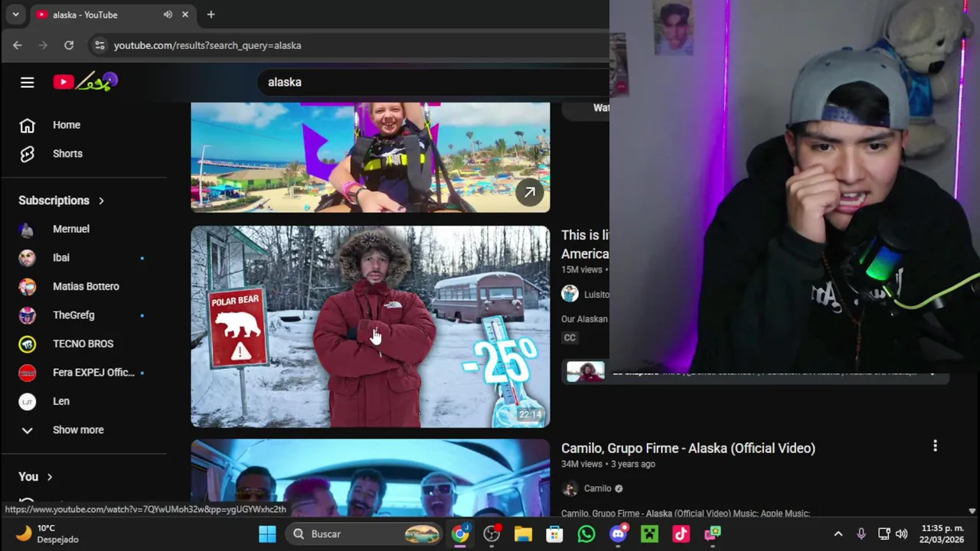Open Google Chrome from taskbar
Viewport: 980px width, 551px height.
click(460, 533)
